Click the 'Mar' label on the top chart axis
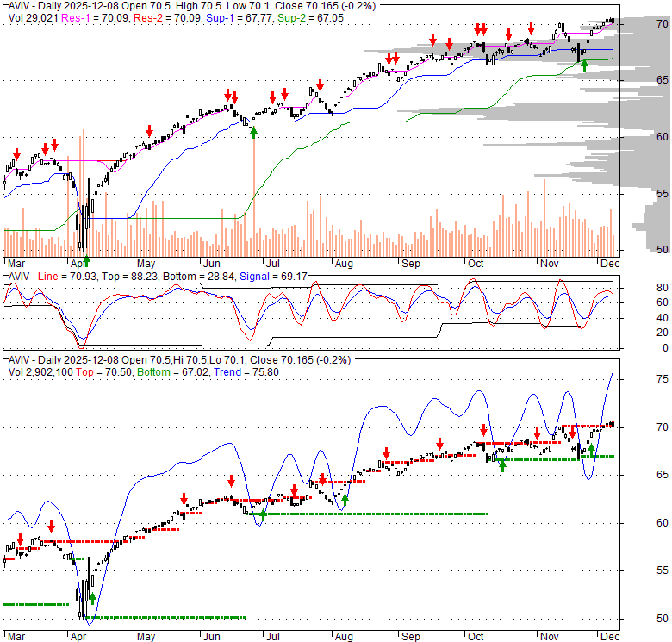The image size is (672, 642). (16, 263)
